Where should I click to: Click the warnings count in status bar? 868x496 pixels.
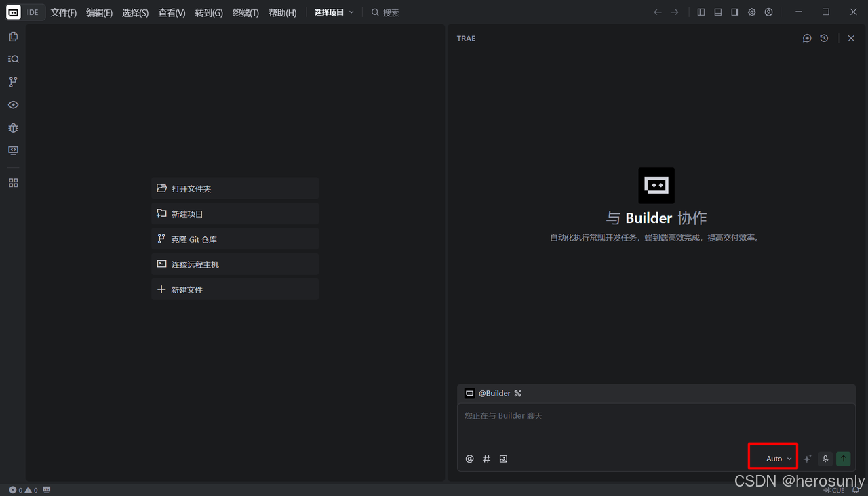(x=31, y=490)
